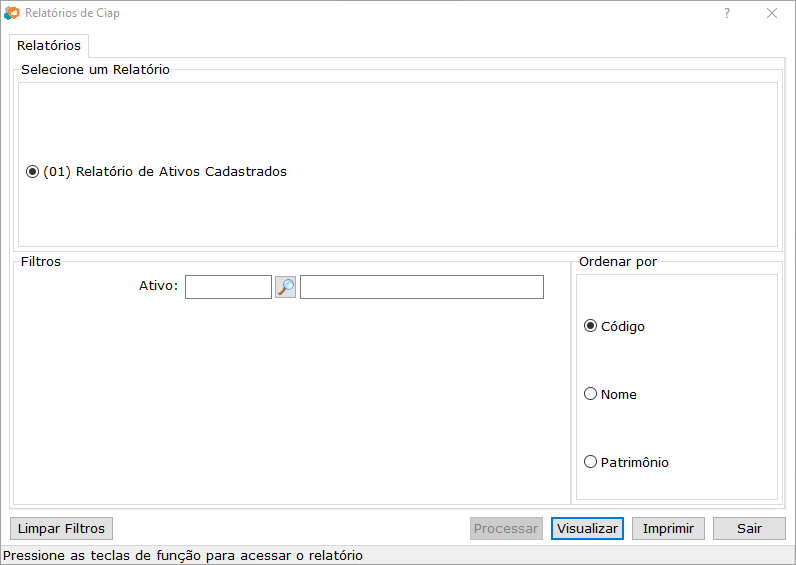Viewport: 796px width, 565px height.
Task: Order the report by Patrimônio
Action: 591,462
